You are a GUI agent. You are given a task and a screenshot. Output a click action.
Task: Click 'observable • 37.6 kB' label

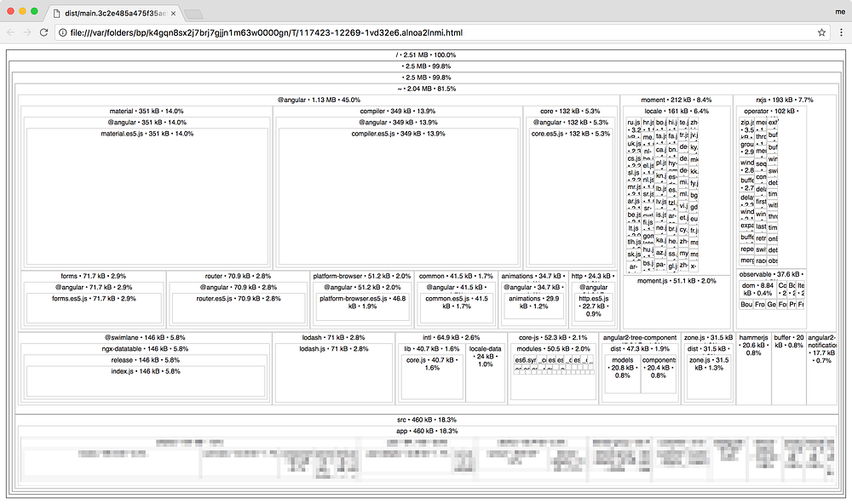coord(771,274)
